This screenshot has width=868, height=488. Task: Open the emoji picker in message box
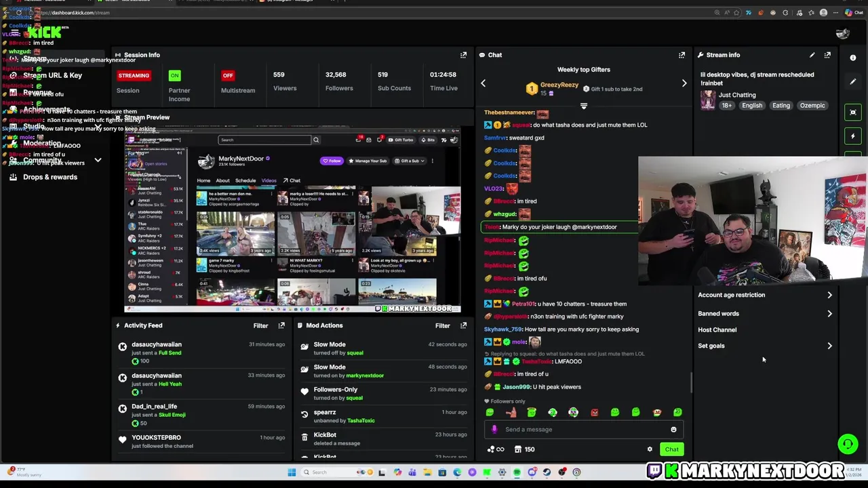[673, 429]
